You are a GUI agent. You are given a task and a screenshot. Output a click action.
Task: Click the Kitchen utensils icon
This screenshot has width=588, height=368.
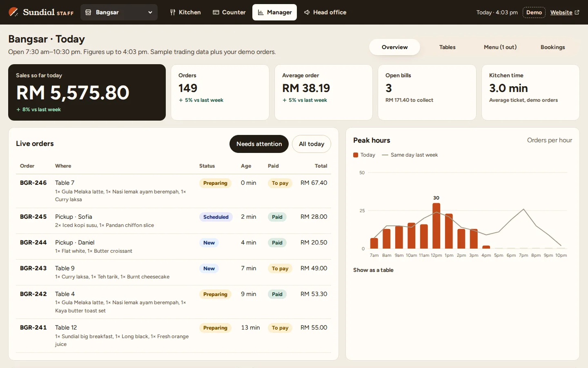click(x=173, y=12)
